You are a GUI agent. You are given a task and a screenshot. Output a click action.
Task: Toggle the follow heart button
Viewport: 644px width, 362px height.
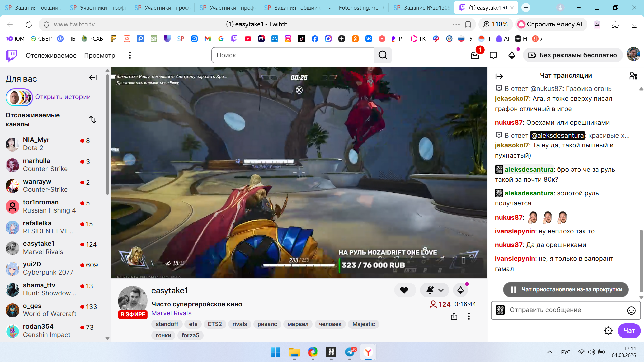[x=404, y=290]
